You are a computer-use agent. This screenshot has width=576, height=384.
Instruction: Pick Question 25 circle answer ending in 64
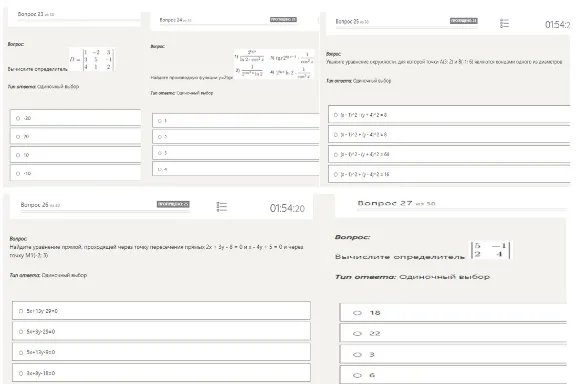click(449, 154)
